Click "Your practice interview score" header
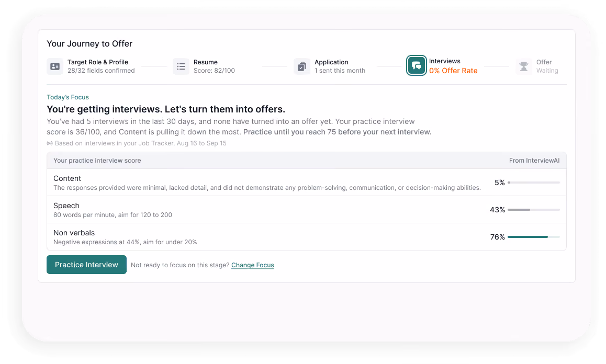 tap(97, 161)
